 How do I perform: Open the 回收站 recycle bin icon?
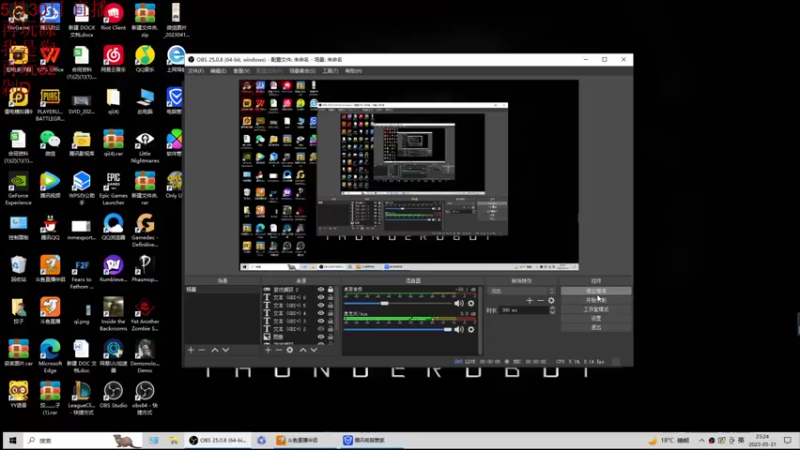click(x=18, y=269)
